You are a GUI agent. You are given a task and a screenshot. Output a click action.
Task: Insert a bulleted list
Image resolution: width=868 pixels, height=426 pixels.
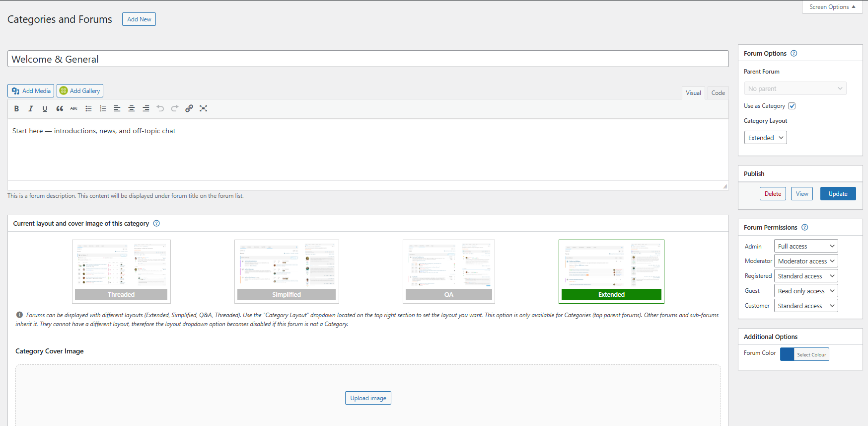[x=88, y=108]
